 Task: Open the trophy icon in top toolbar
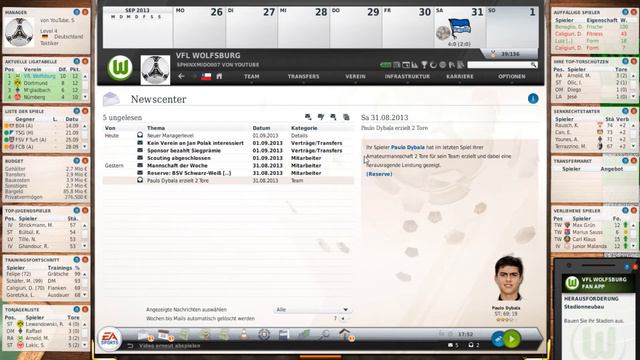[424, 64]
